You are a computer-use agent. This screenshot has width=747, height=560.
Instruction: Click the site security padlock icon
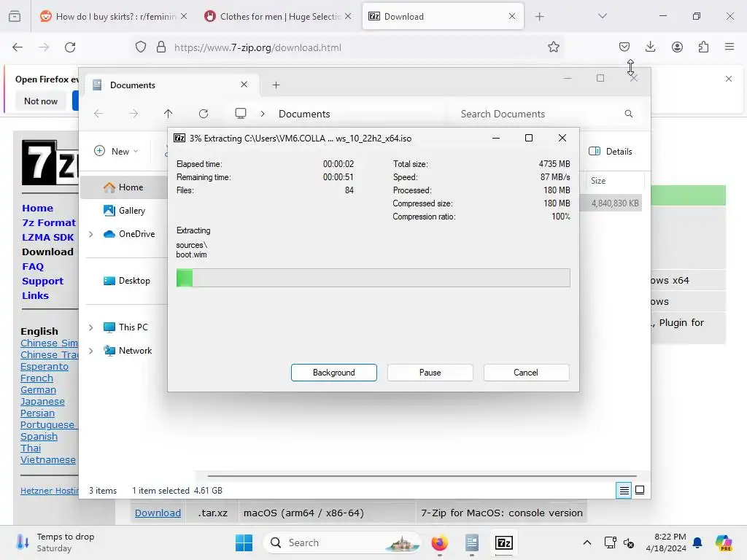[161, 47]
